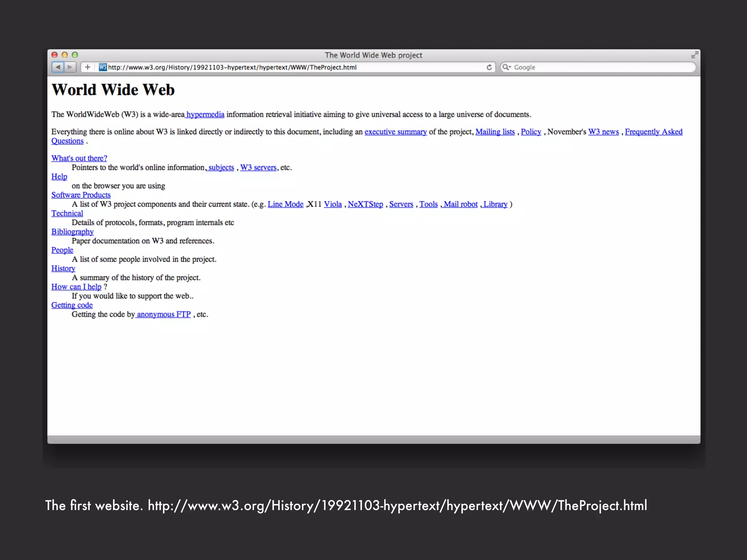
Task: Click the plus add bookmark button
Action: pyautogui.click(x=88, y=67)
